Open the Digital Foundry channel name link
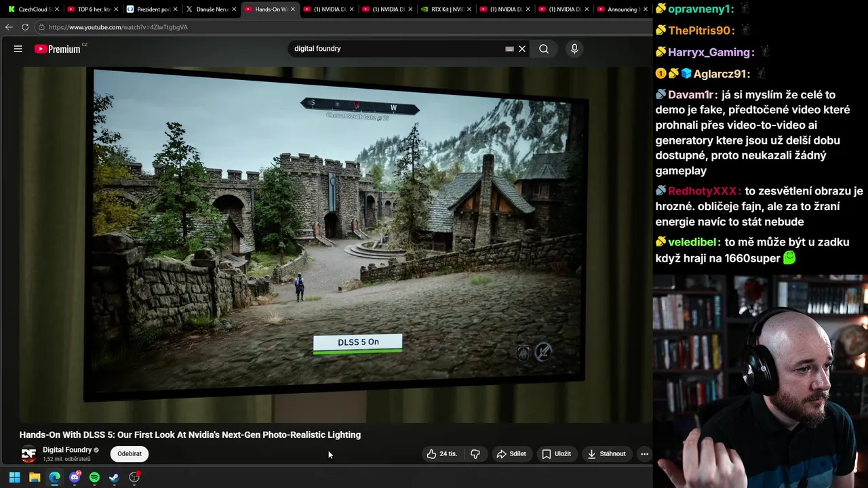 tap(67, 450)
